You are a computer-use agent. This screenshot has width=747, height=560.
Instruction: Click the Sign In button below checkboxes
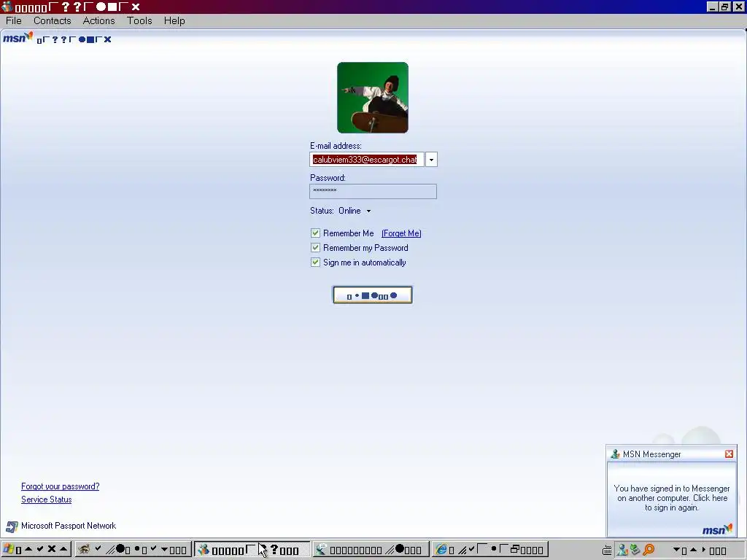(x=373, y=295)
